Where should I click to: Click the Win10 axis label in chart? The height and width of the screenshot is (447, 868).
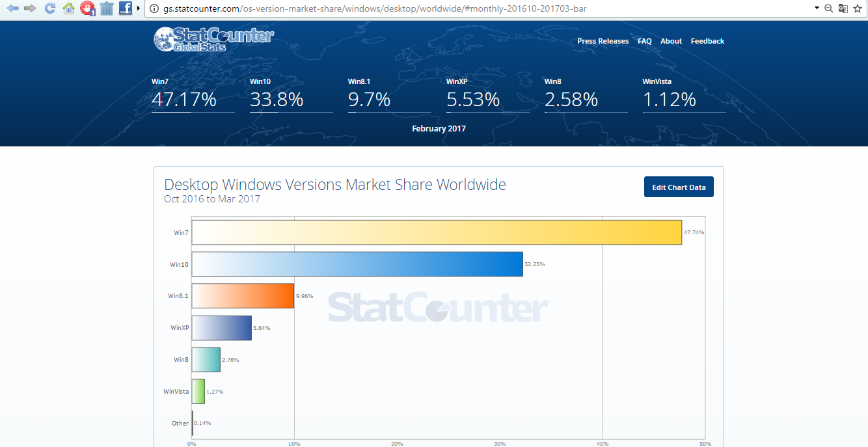[x=180, y=264]
